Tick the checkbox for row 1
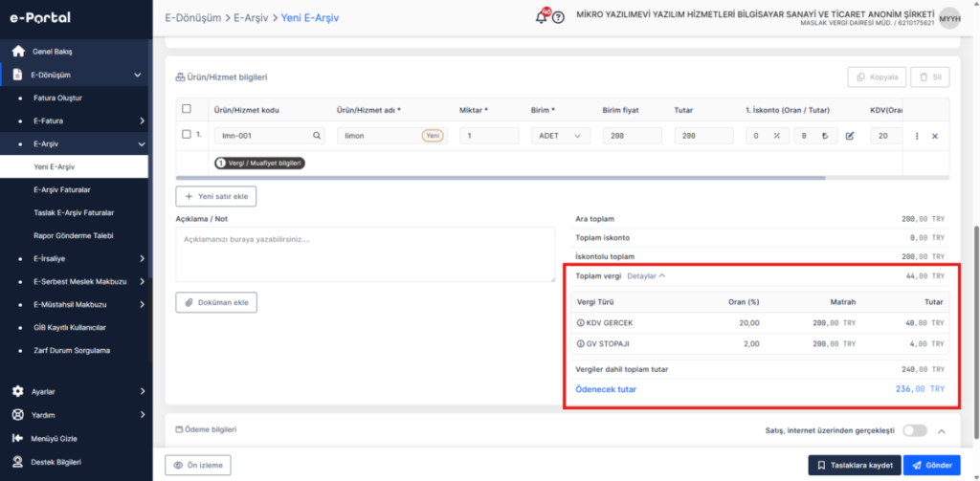The image size is (980, 481). pos(187,134)
